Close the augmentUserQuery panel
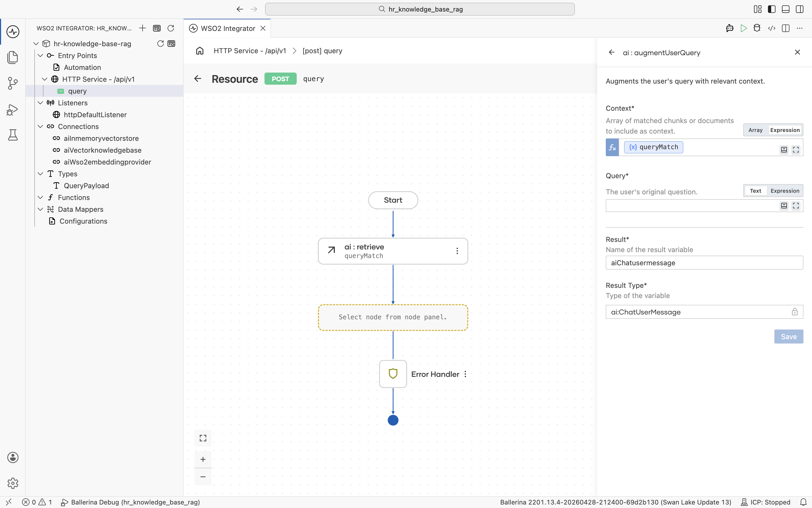The height and width of the screenshot is (508, 812). coord(797,52)
